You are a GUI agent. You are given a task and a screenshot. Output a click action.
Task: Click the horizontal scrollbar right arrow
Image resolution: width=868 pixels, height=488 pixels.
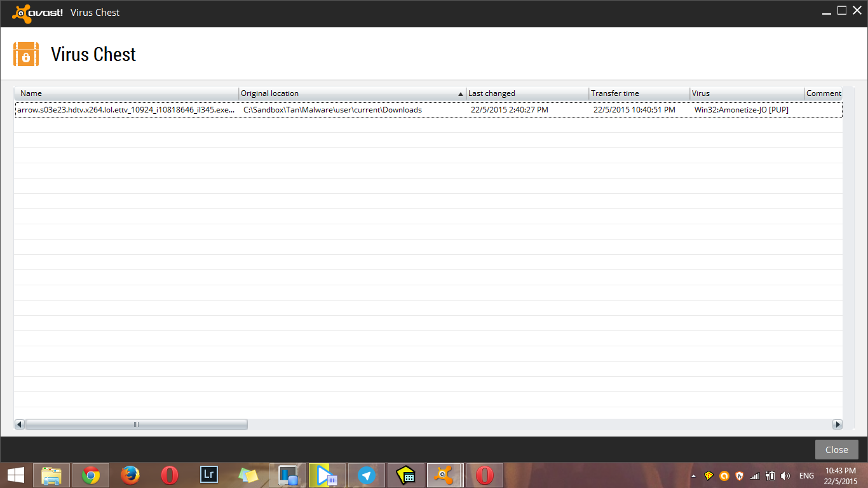click(837, 424)
